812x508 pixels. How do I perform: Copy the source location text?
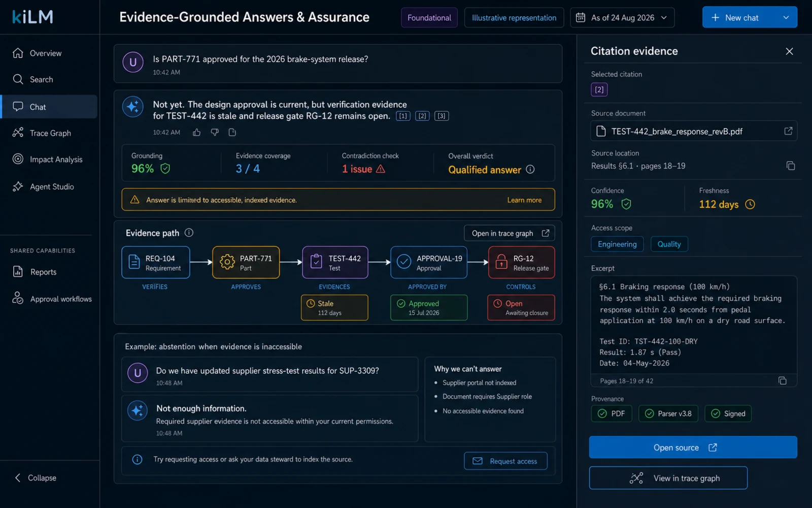(x=790, y=166)
